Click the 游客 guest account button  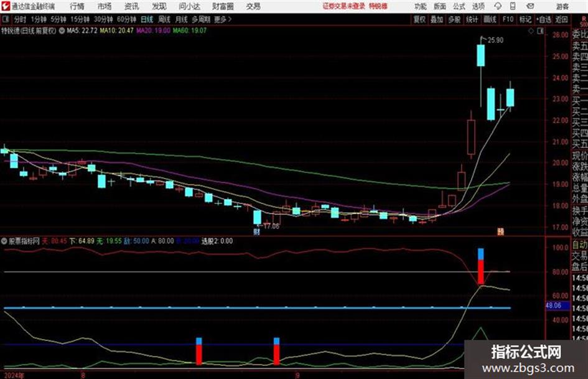click(562, 6)
